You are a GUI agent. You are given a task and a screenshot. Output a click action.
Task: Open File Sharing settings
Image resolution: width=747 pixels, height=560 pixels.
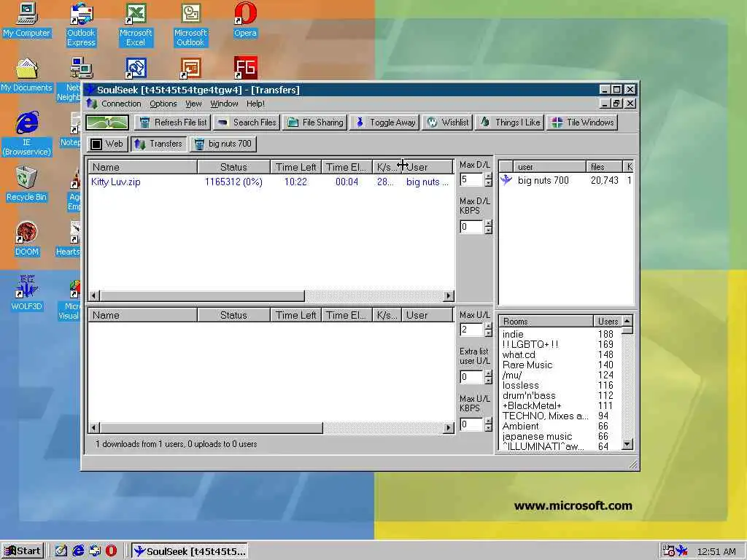[x=315, y=122]
